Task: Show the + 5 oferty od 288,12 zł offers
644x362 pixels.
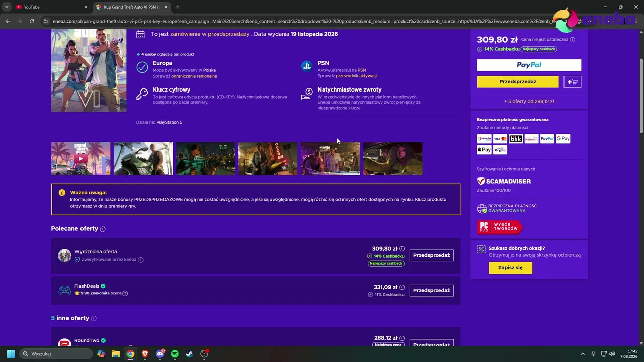Action: 529,101
